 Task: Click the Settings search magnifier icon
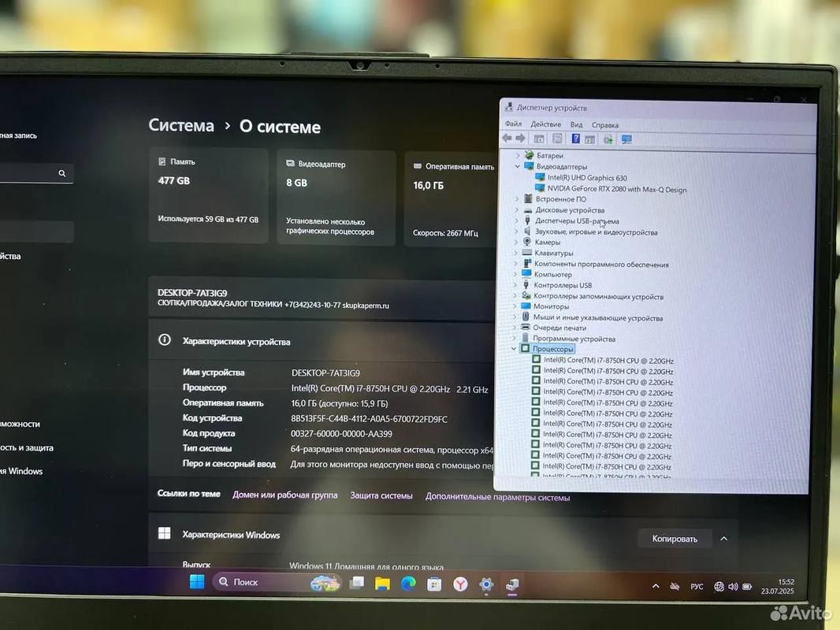[62, 173]
